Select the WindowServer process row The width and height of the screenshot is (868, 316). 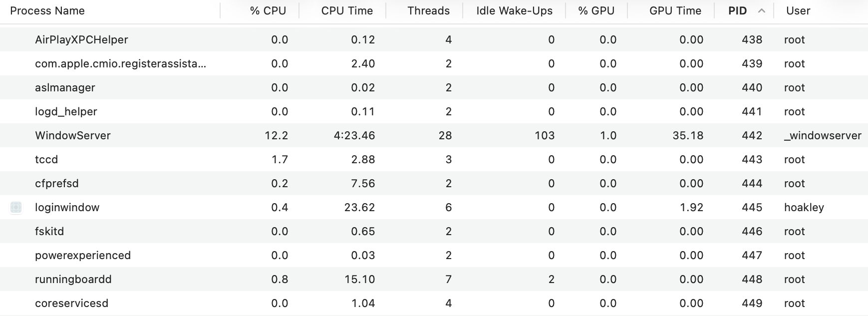tap(73, 136)
